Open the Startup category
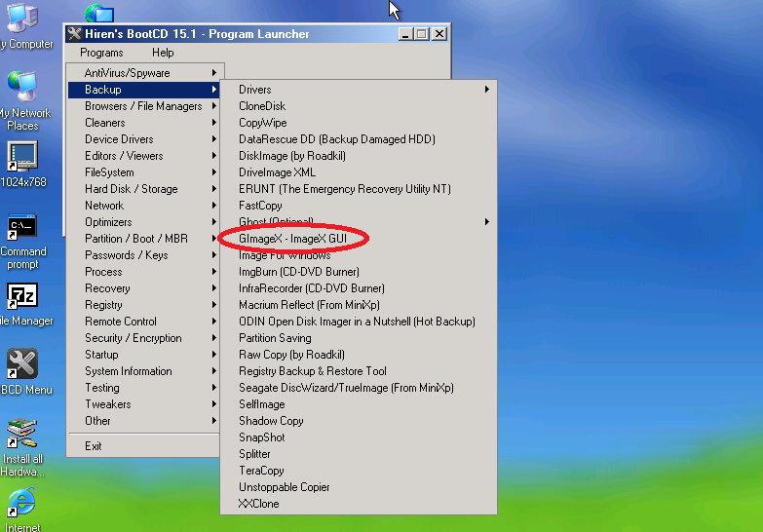763x532 pixels. click(x=144, y=355)
